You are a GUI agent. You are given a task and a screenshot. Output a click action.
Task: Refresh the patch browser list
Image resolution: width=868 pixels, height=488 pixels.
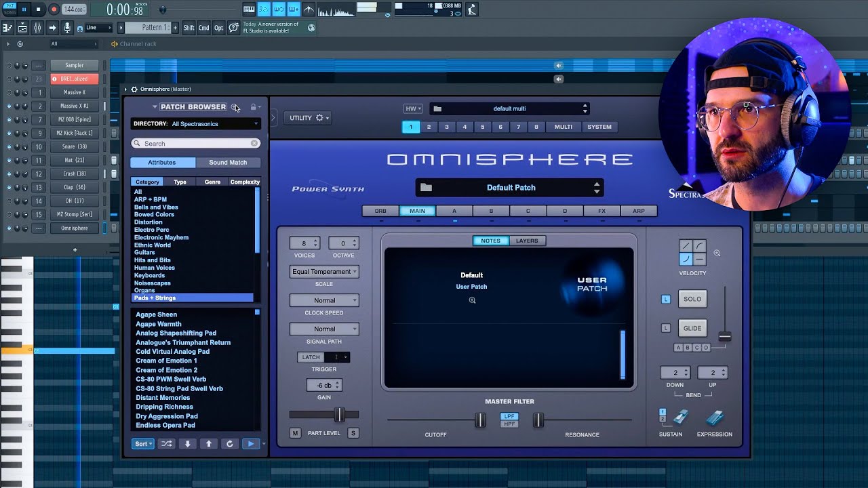[230, 444]
